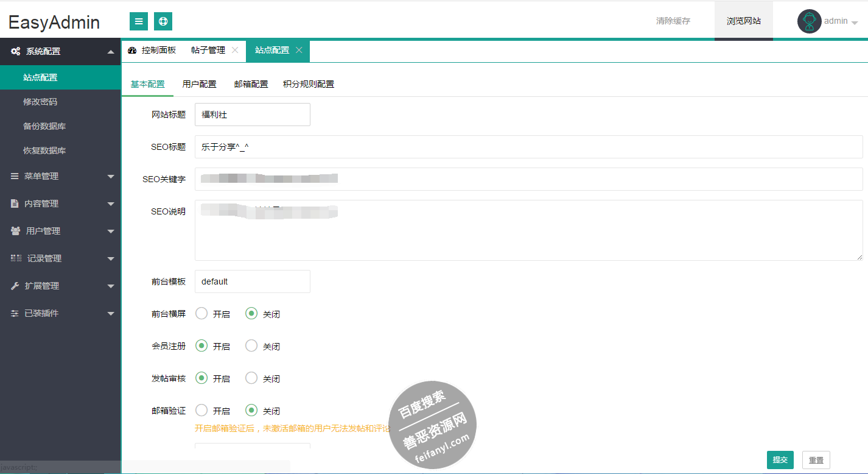Open the 积分规则配置 tab
The image size is (868, 474).
[x=308, y=84]
